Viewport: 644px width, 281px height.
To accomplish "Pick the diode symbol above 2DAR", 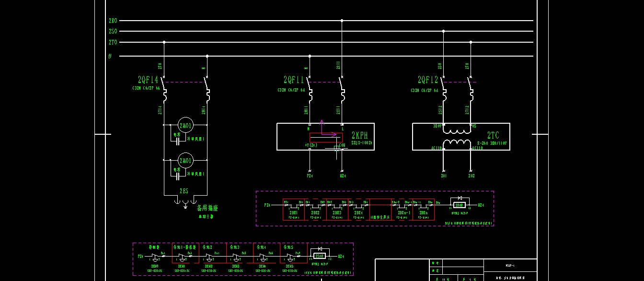I will pyautogui.click(x=460, y=198).
